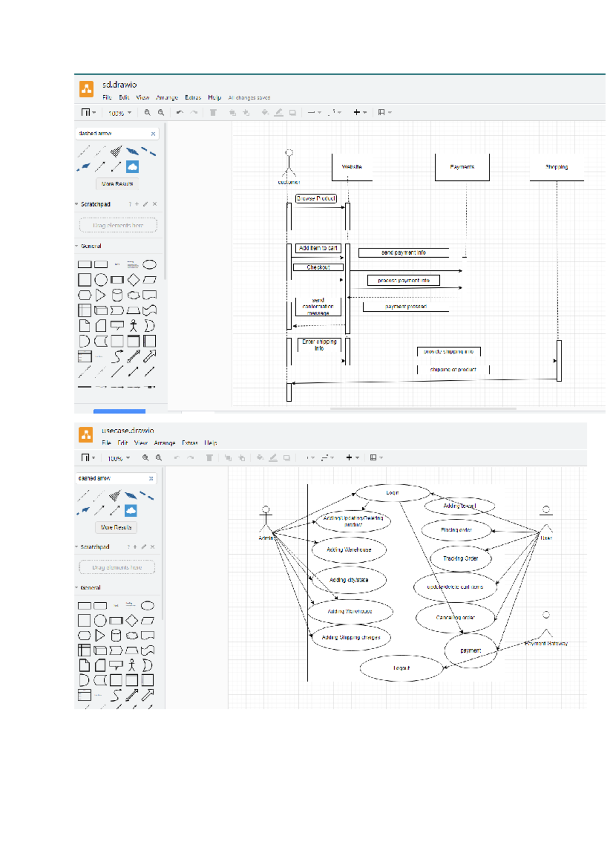
Task: Click undo arrow in sd.drawio toolbar
Action: 179,112
